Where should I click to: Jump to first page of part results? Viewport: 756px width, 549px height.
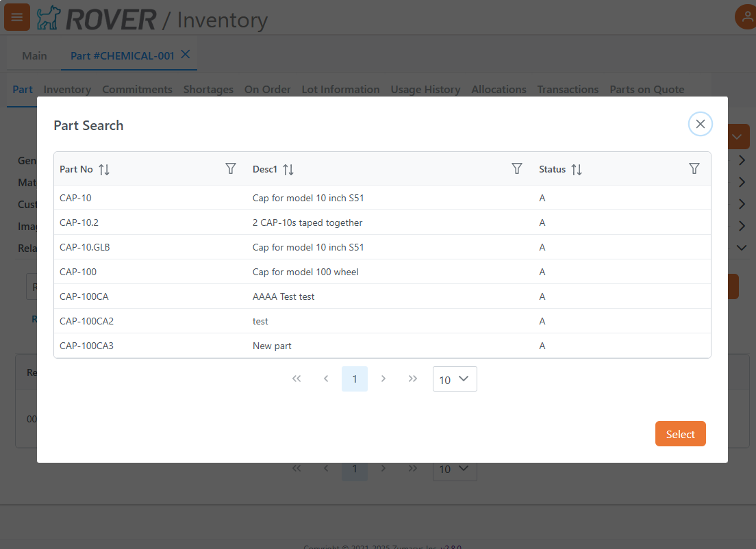point(297,379)
